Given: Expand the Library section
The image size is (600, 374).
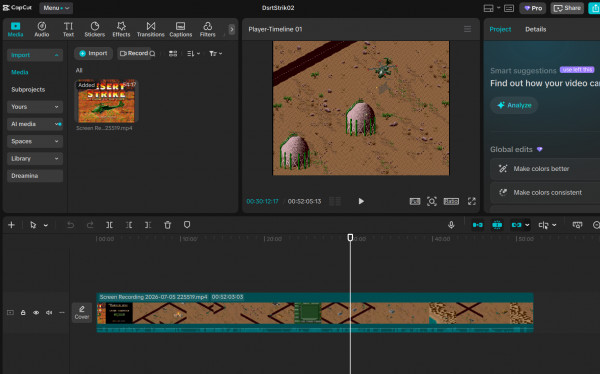Looking at the screenshot, I should (35, 158).
